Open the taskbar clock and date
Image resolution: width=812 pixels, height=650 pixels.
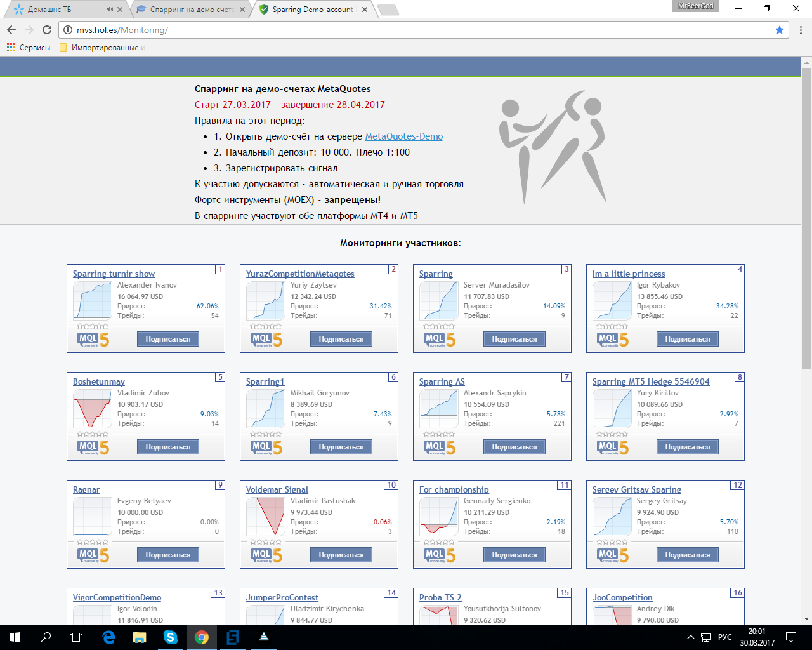757,637
